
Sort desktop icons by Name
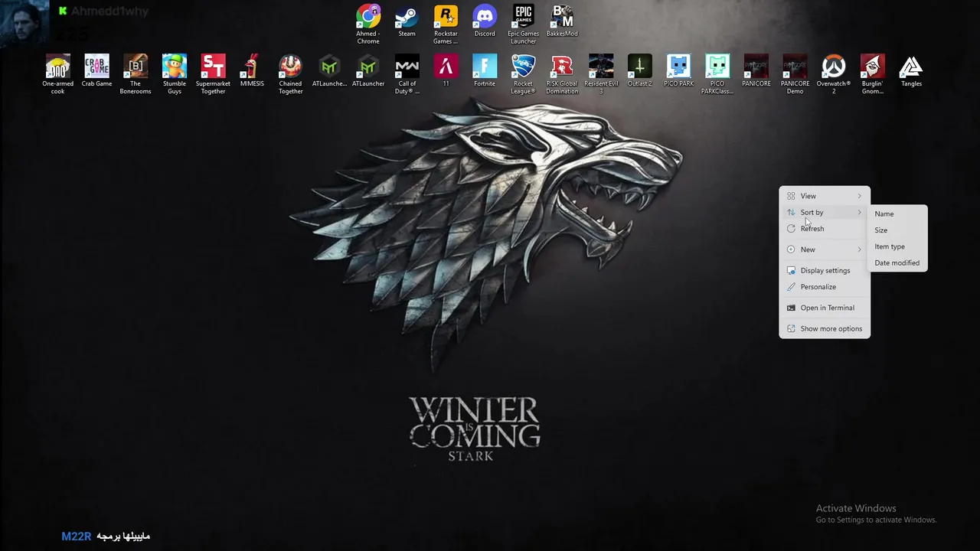(897, 214)
